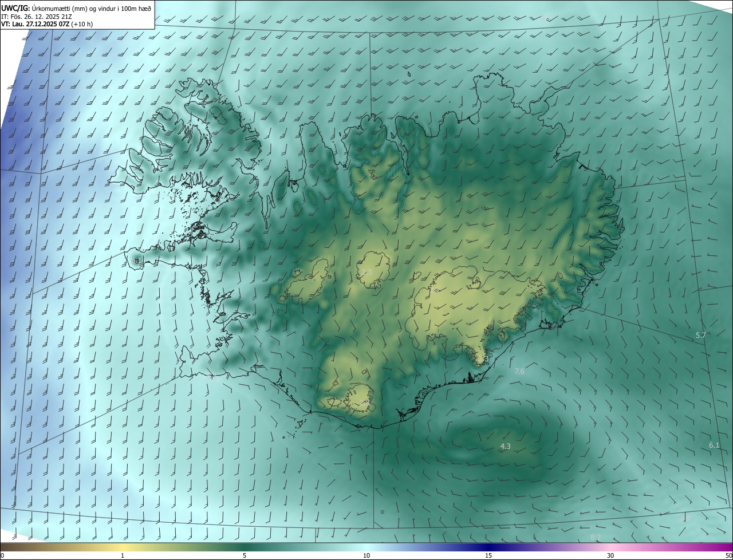The image size is (733, 560).
Task: Click the color bar tick label 50
Action: 728,556
